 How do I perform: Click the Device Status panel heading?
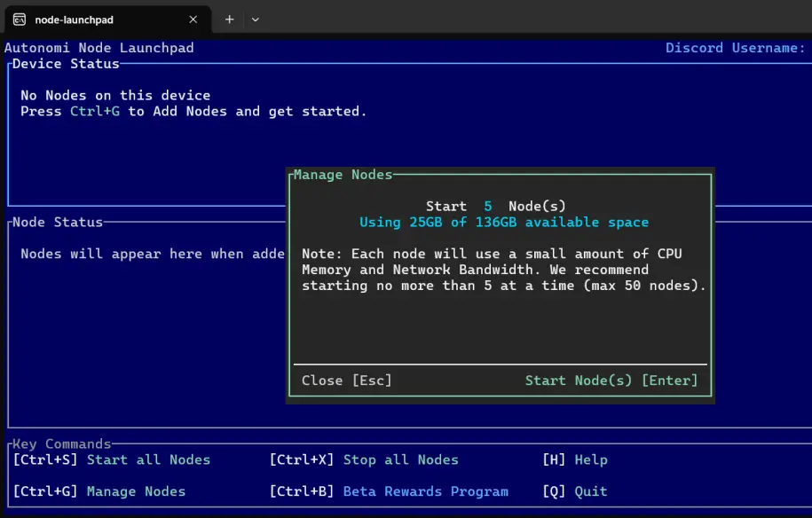click(x=66, y=64)
